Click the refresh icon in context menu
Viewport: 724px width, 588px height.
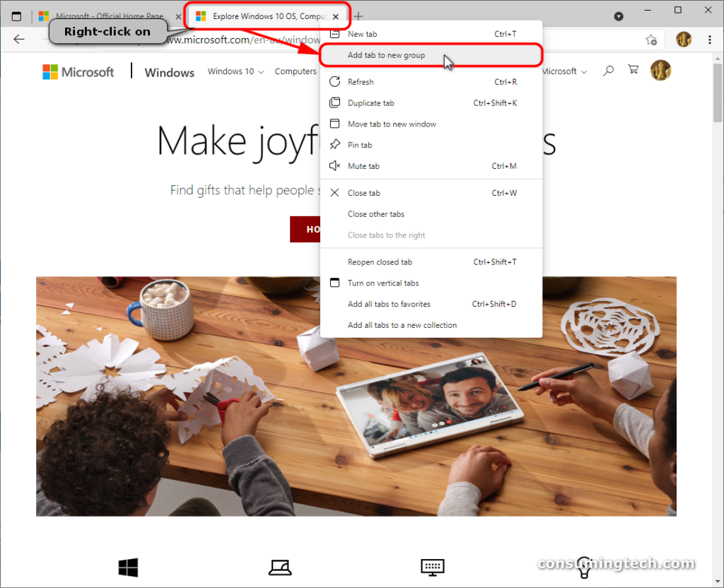334,82
